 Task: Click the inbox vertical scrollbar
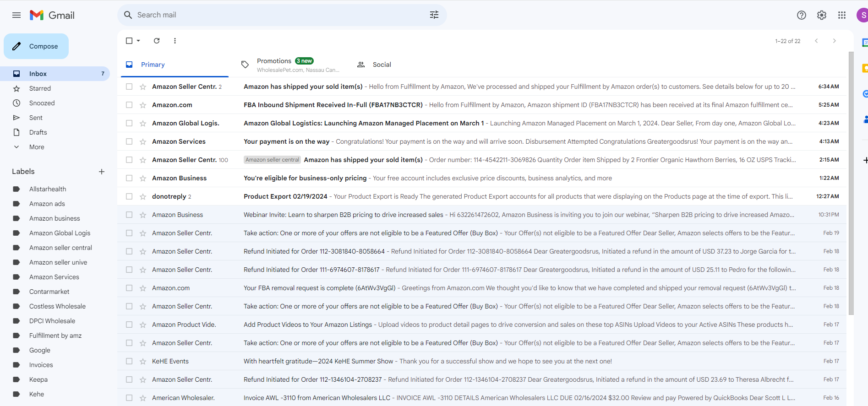851,183
